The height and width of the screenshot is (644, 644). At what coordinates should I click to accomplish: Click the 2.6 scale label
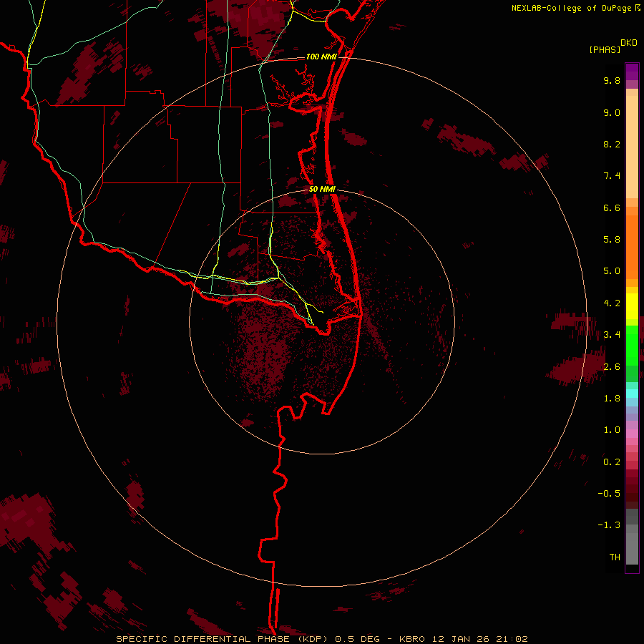pos(612,367)
